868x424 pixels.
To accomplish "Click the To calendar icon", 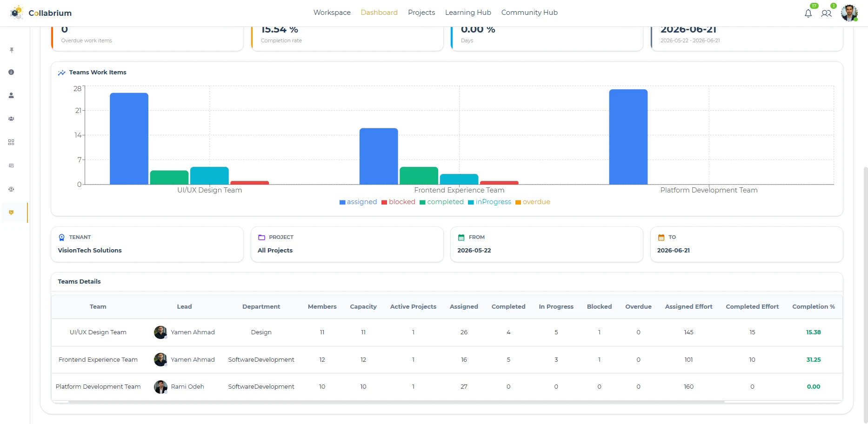I will [661, 238].
